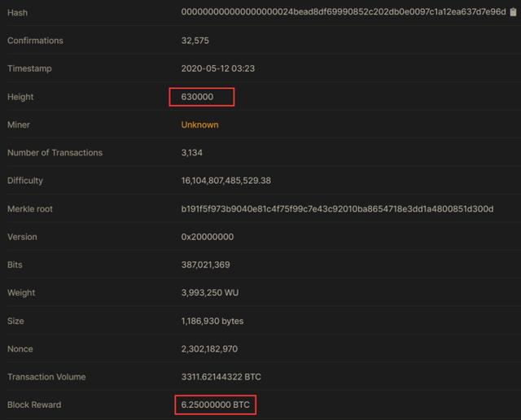521x420 pixels.
Task: Click the Miner row label
Action: tap(19, 125)
